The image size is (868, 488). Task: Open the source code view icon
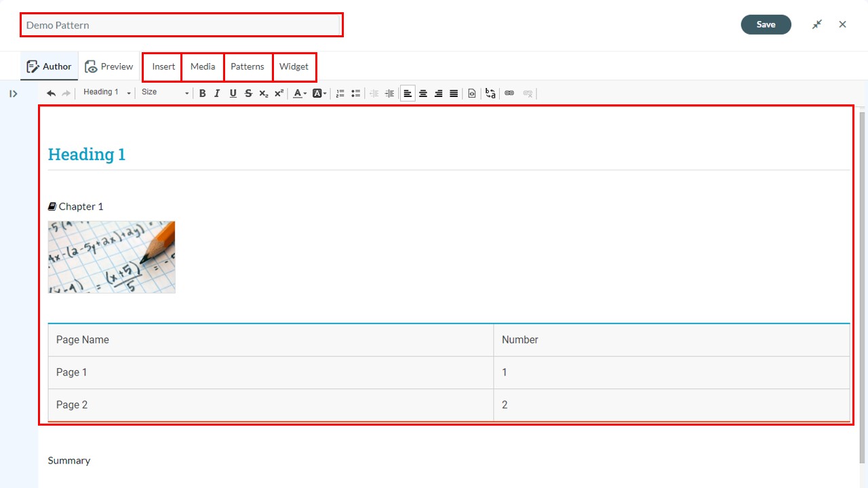coord(472,94)
